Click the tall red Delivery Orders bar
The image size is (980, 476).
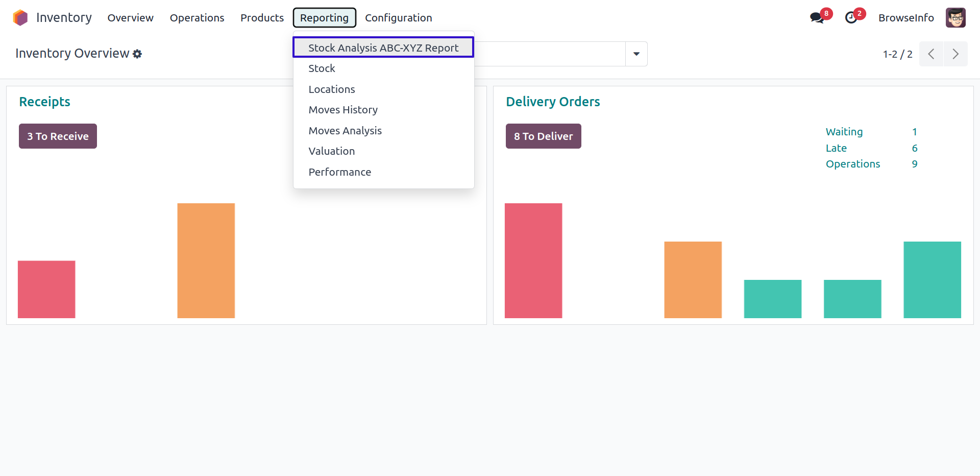pyautogui.click(x=533, y=260)
